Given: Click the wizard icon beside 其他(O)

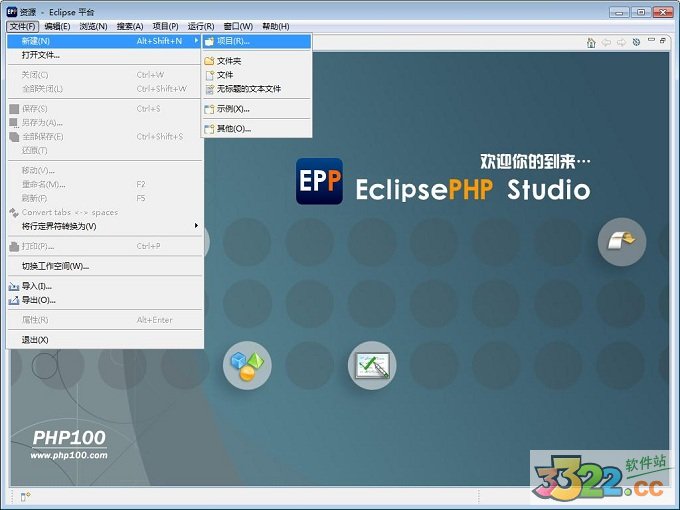Looking at the screenshot, I should [209, 129].
